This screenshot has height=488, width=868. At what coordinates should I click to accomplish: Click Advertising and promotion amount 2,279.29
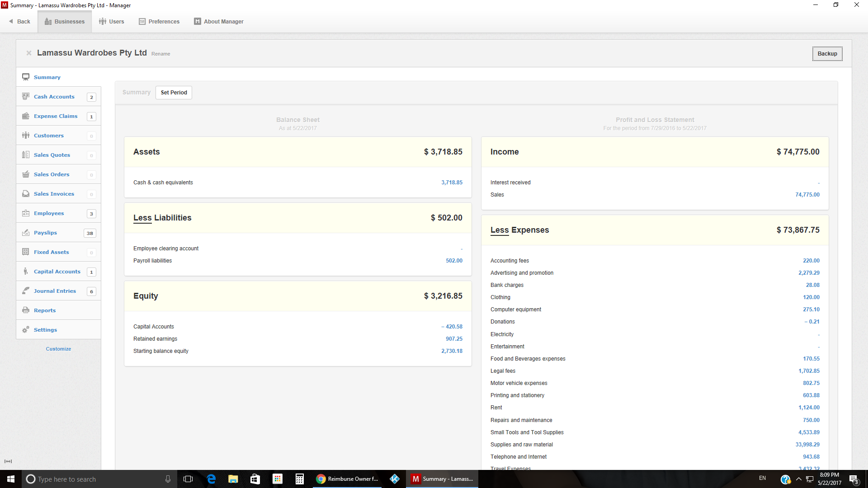(809, 273)
